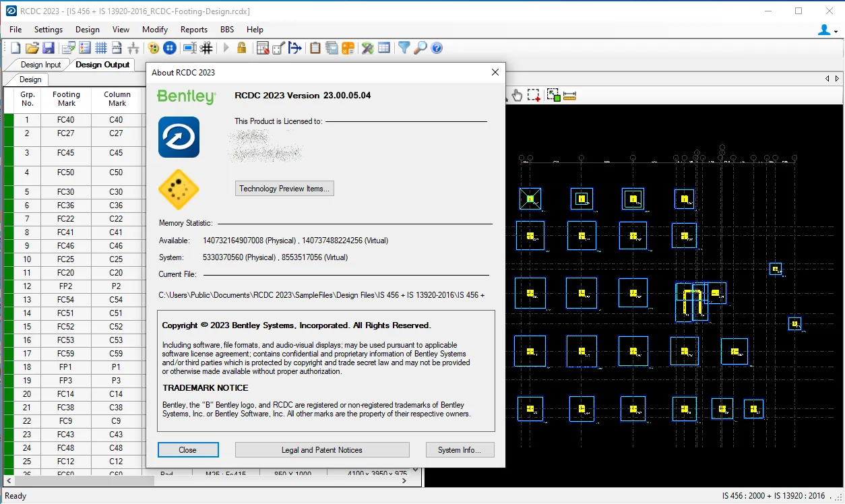Click the current file path text
This screenshot has height=504, width=845.
(x=321, y=295)
